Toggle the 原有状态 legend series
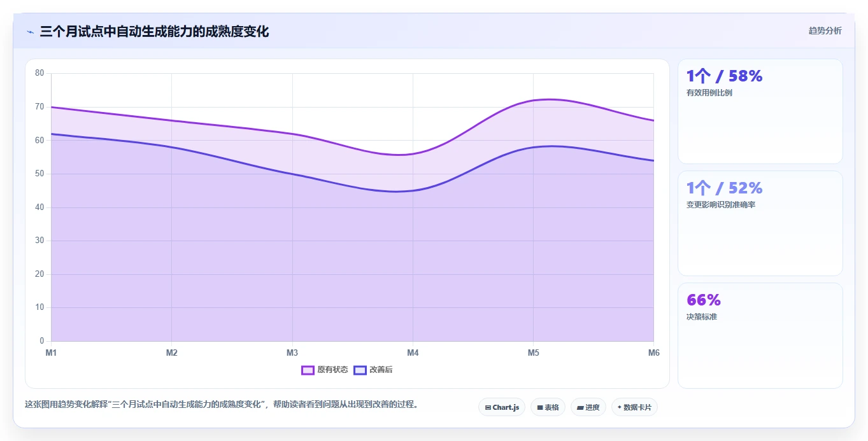The height and width of the screenshot is (441, 868). point(325,370)
